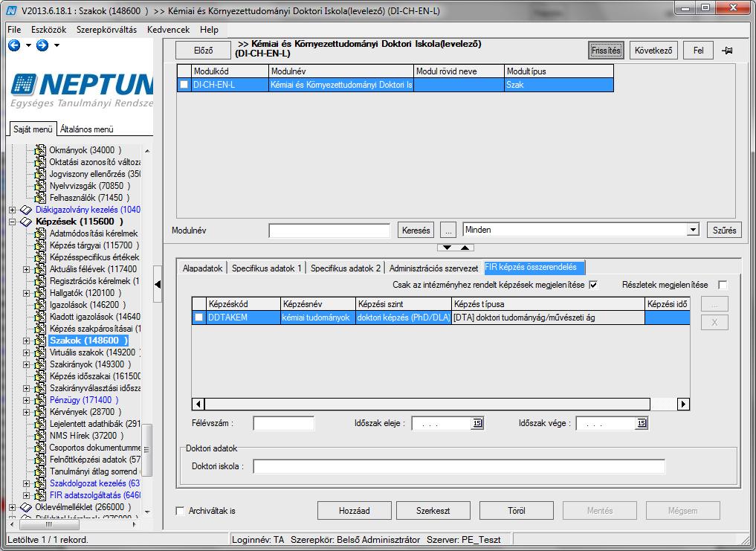
Task: Click the Előző button
Action: click(204, 50)
